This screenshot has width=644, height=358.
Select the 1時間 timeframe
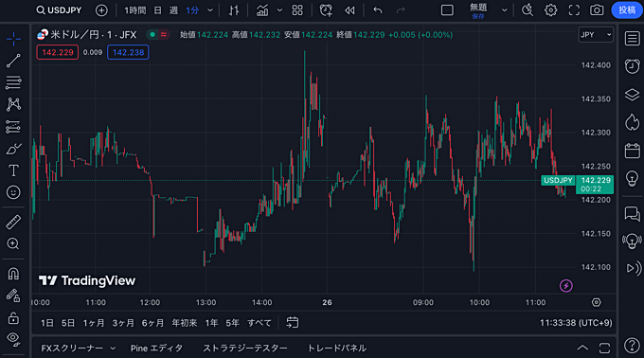point(134,10)
